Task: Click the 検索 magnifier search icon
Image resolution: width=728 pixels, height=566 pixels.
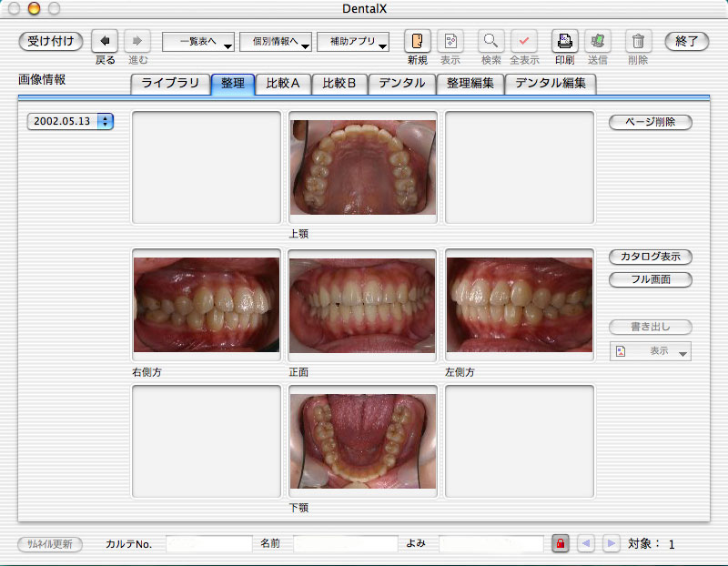Action: pyautogui.click(x=491, y=41)
